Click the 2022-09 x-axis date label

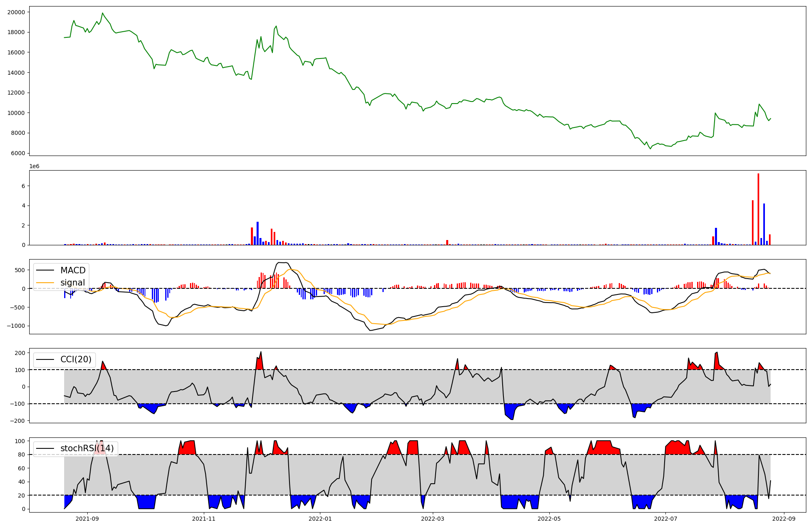point(784,519)
